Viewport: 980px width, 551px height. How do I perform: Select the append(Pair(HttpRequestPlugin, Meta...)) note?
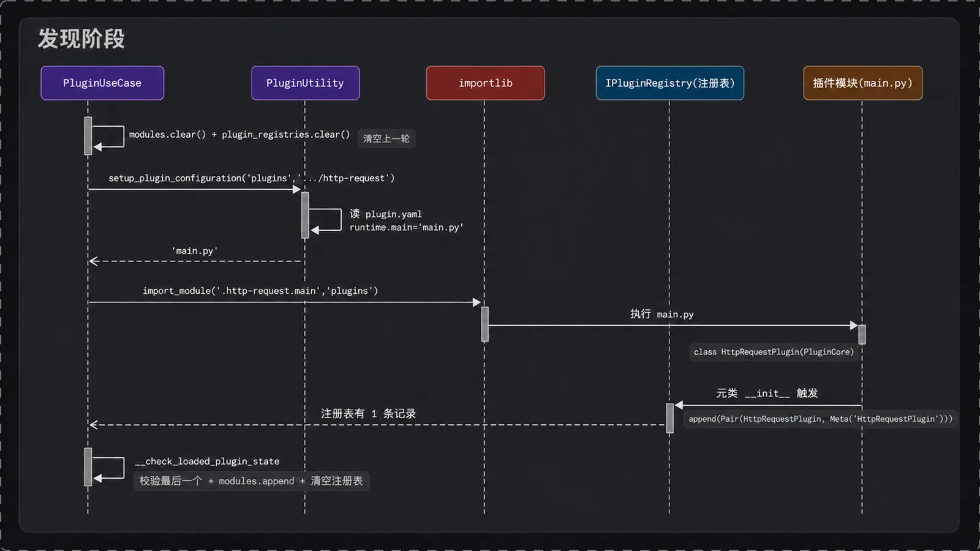(820, 419)
